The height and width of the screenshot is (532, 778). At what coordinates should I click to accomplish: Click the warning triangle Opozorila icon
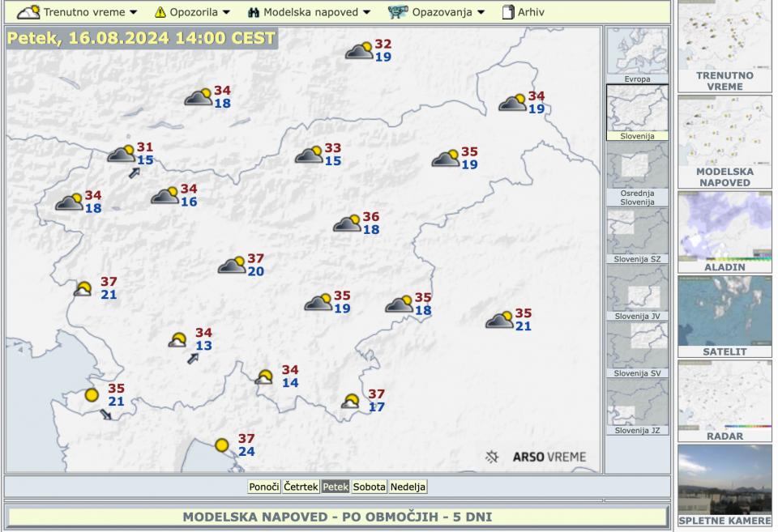click(x=160, y=12)
